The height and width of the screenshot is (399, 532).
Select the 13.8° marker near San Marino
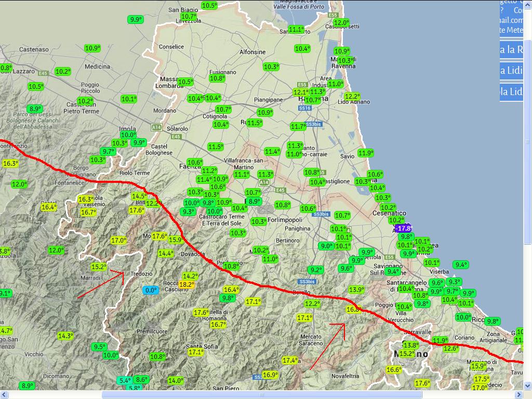tap(411, 345)
